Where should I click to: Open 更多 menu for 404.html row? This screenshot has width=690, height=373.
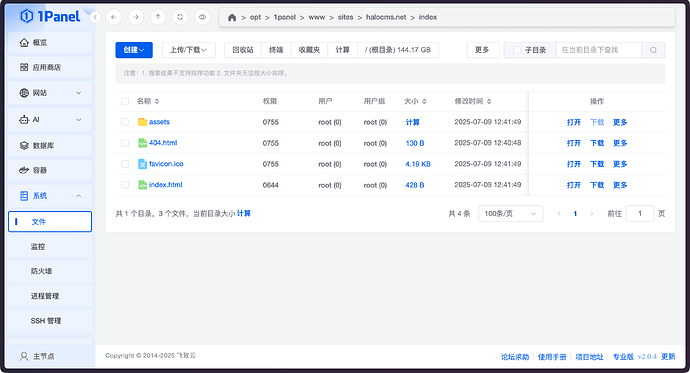pos(620,143)
